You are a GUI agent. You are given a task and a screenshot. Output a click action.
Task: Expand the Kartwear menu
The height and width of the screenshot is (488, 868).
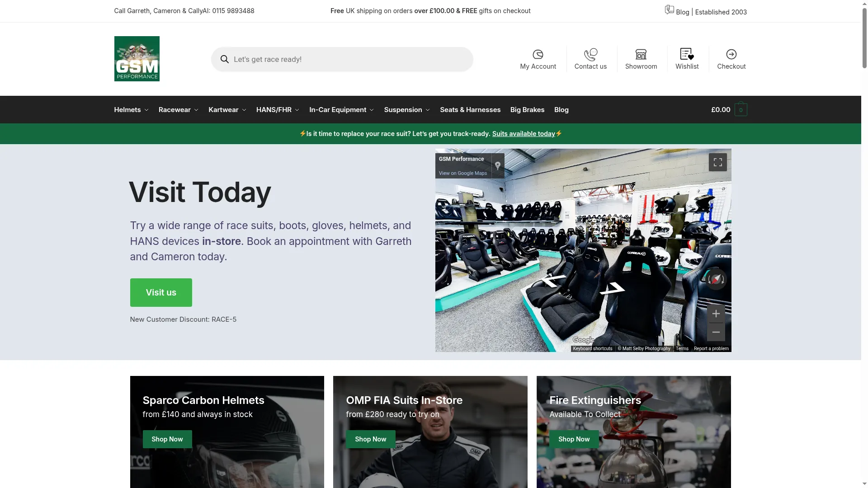click(x=227, y=110)
